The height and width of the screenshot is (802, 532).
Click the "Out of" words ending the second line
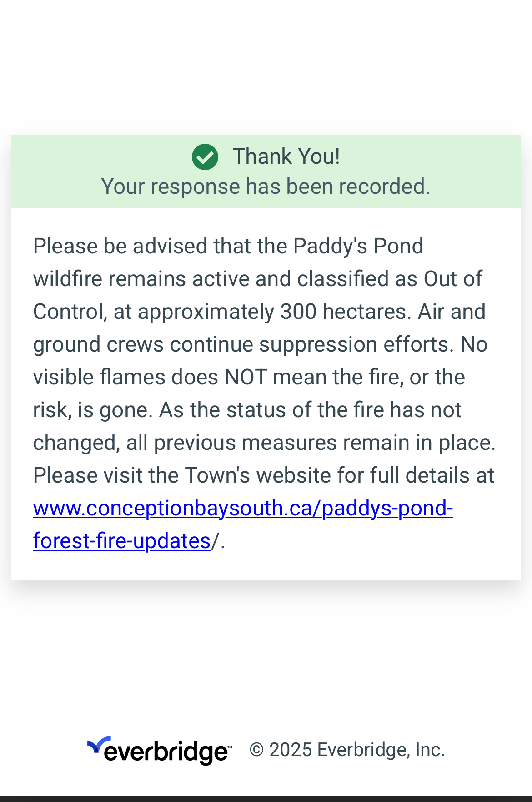tap(452, 279)
